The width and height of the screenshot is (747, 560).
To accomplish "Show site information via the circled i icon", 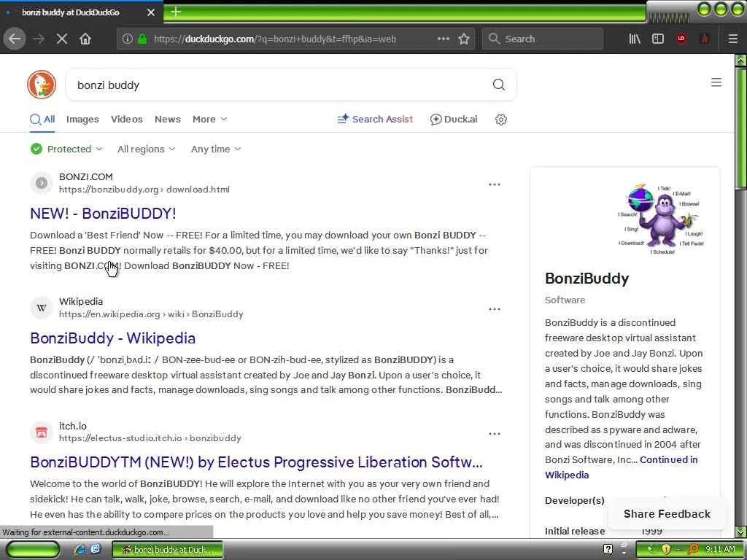I will tap(127, 39).
